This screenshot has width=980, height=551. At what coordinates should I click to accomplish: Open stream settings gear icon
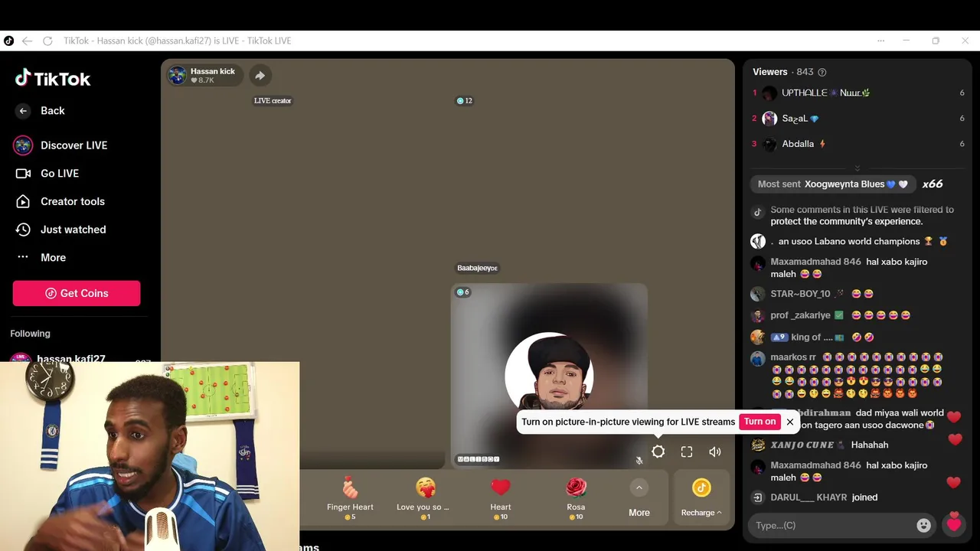click(x=658, y=452)
